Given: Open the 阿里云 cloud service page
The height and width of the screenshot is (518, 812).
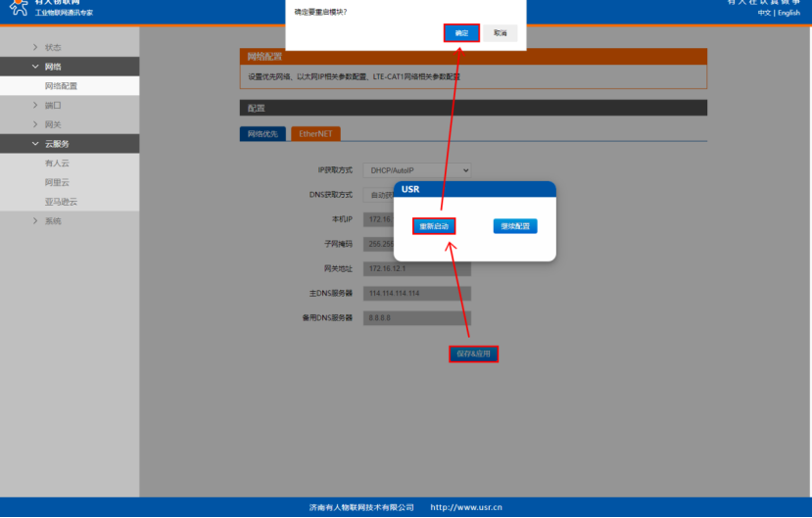Looking at the screenshot, I should click(x=57, y=182).
